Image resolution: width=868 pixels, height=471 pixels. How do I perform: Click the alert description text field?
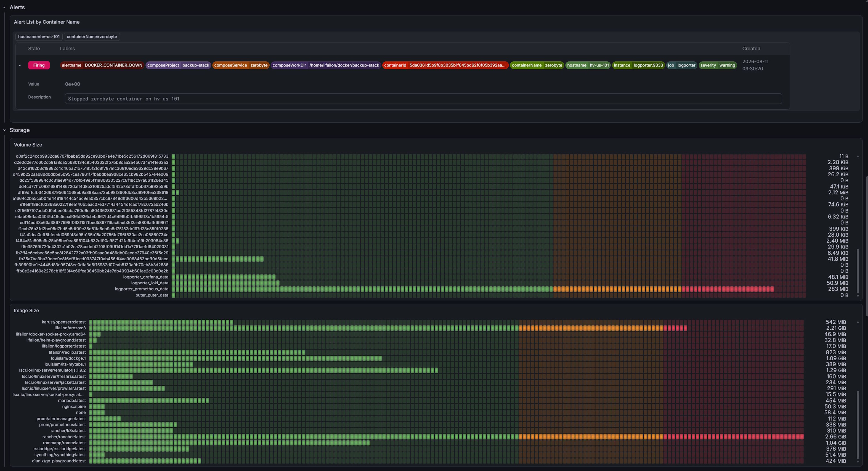tap(423, 99)
